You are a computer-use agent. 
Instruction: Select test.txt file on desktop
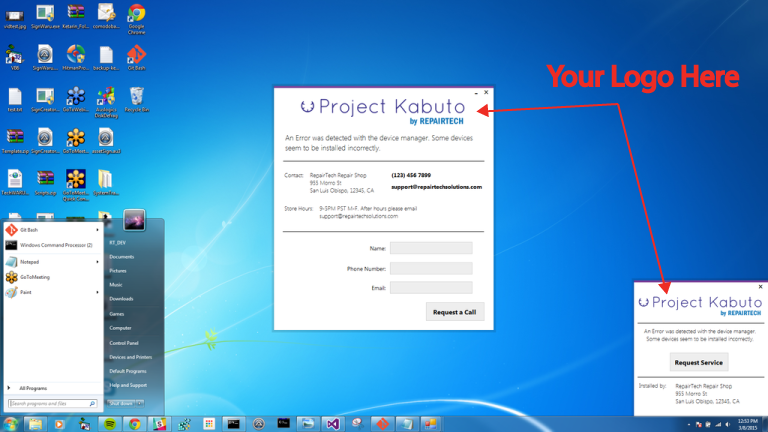(x=15, y=99)
